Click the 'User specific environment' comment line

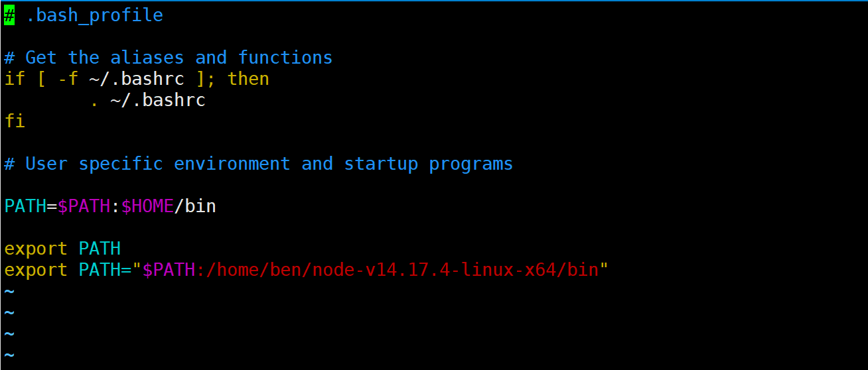(259, 164)
